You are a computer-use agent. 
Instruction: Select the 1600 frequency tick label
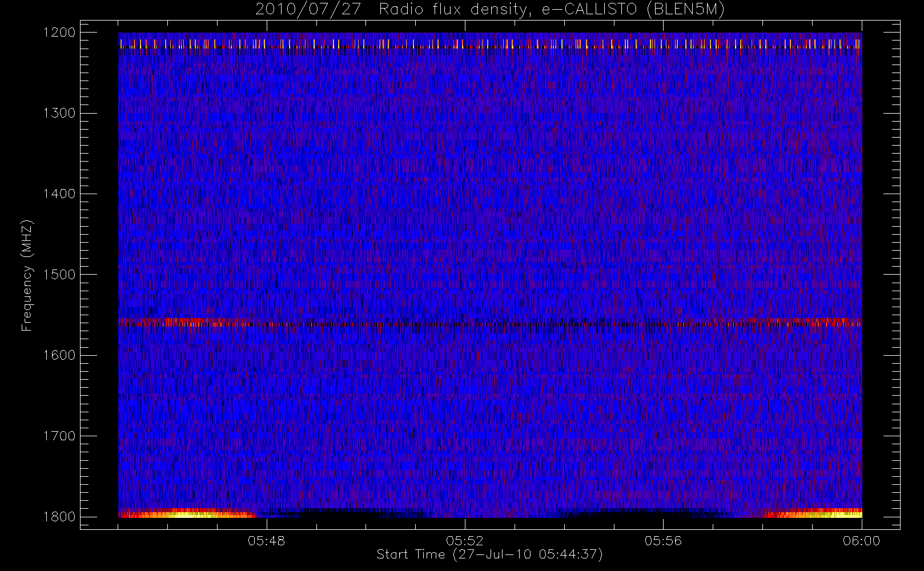pyautogui.click(x=59, y=355)
